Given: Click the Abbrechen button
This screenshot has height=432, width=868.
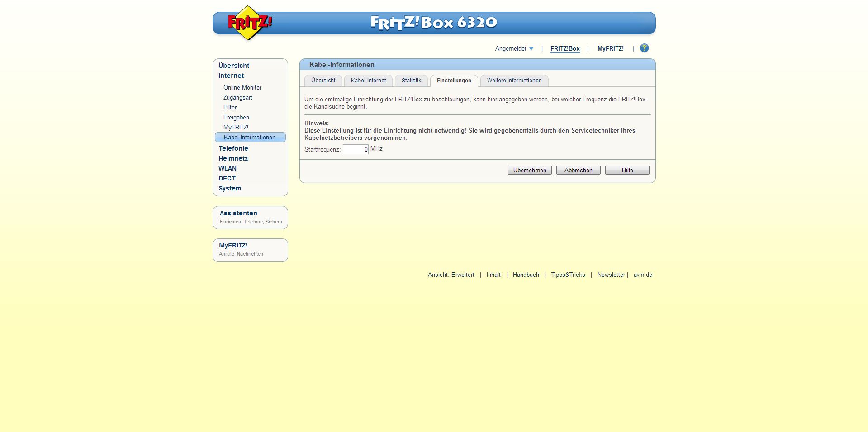Looking at the screenshot, I should pyautogui.click(x=579, y=170).
